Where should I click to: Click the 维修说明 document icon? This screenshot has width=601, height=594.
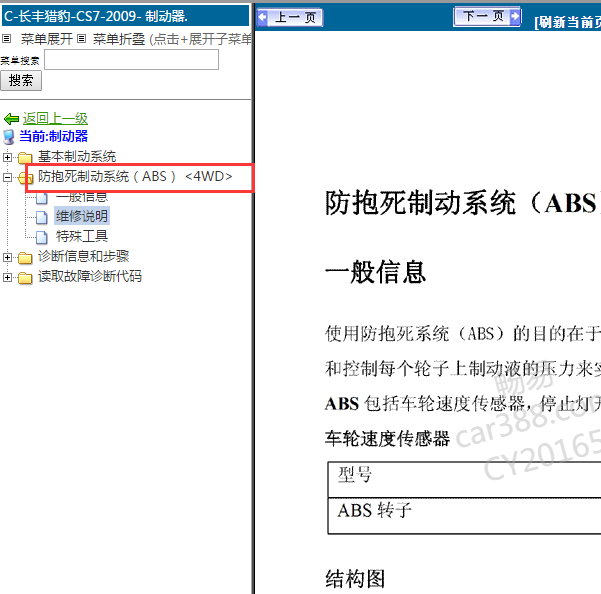point(42,216)
